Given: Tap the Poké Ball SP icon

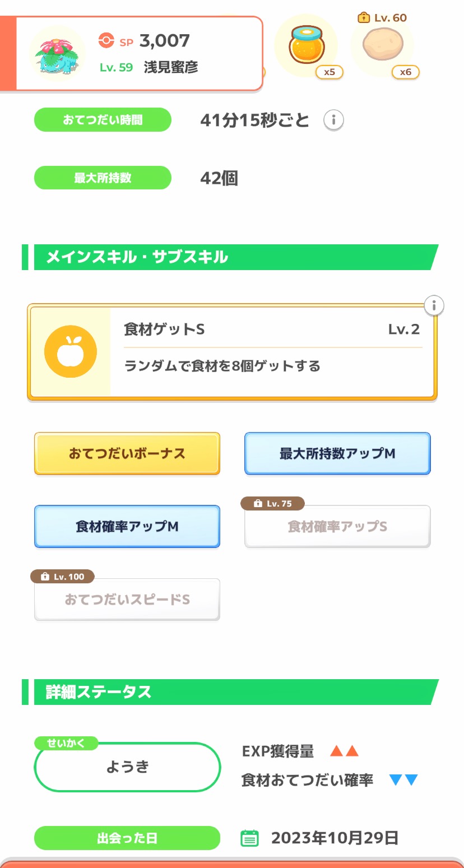Looking at the screenshot, I should point(106,41).
